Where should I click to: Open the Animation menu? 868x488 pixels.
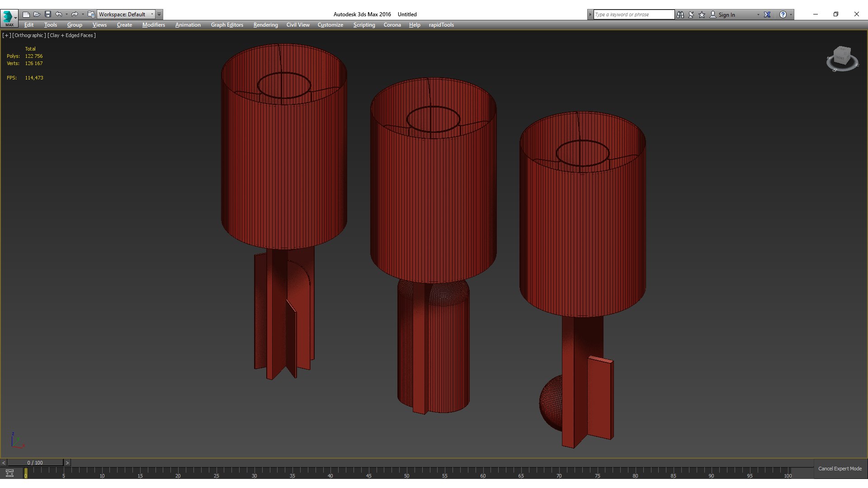[188, 25]
